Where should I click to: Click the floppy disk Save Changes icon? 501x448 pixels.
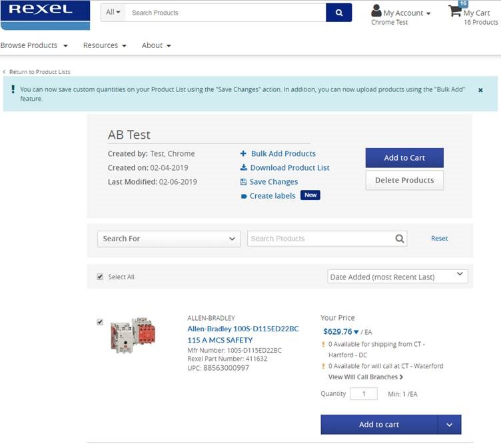[x=243, y=181]
